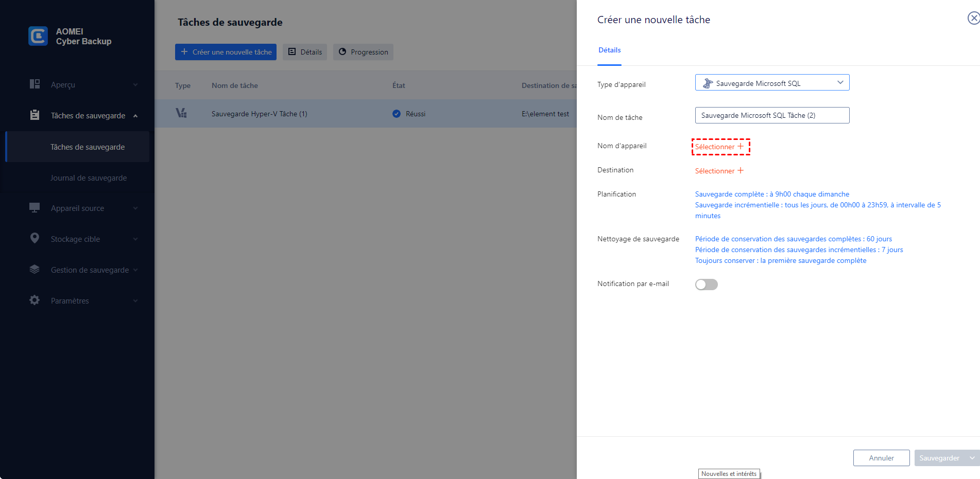Click the Stockage cible location pin icon
Image resolution: width=980 pixels, height=479 pixels.
35,238
